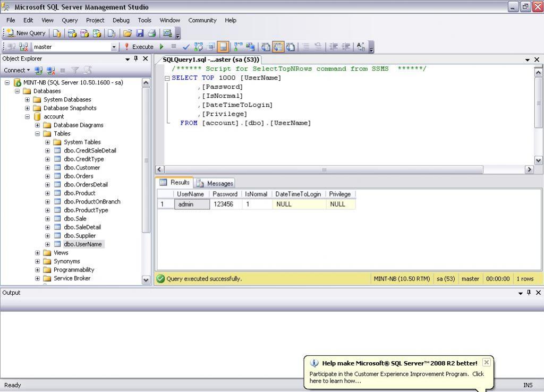Viewport: 544px width, 392px height.
Task: Open the master database dropdown
Action: coord(114,47)
